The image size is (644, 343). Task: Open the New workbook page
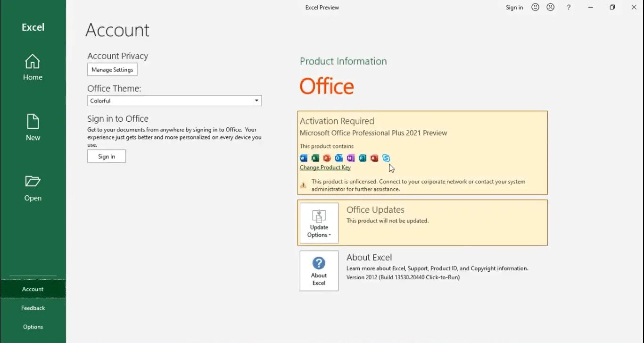(x=33, y=128)
